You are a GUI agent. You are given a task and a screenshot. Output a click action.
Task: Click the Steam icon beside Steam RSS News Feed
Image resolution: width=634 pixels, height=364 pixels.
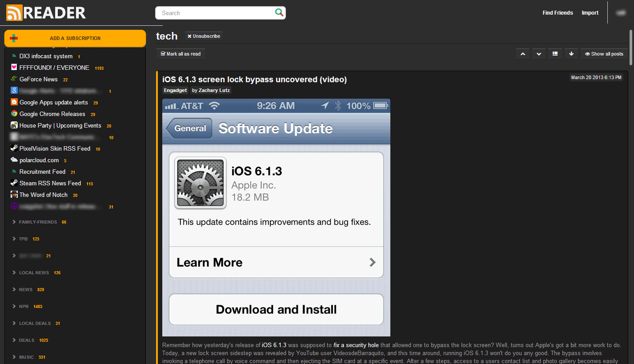pyautogui.click(x=14, y=183)
